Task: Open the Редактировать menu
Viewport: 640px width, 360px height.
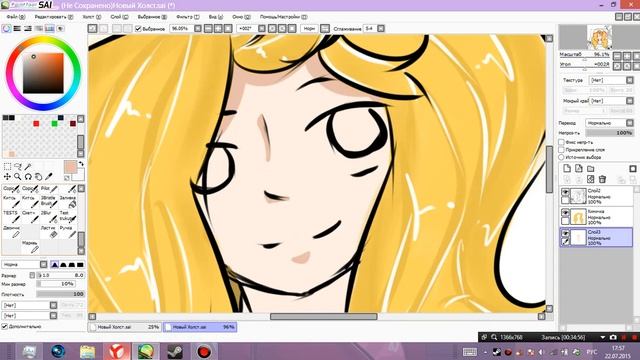Action: (53, 17)
